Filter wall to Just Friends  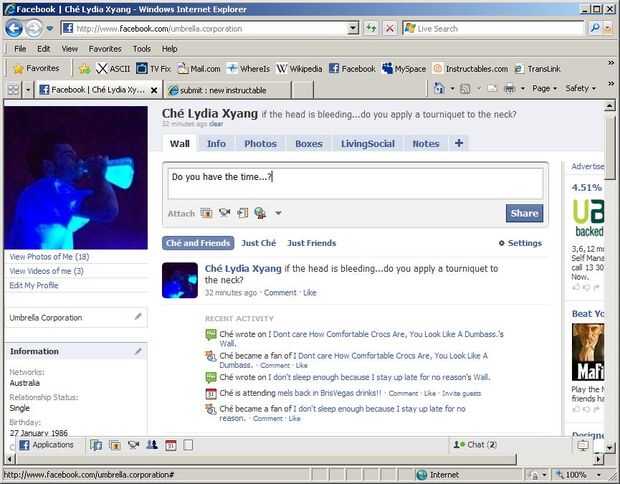[x=312, y=243]
